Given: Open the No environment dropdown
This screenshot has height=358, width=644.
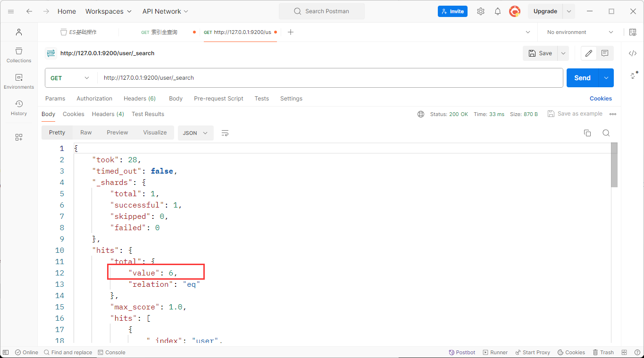Looking at the screenshot, I should [580, 32].
